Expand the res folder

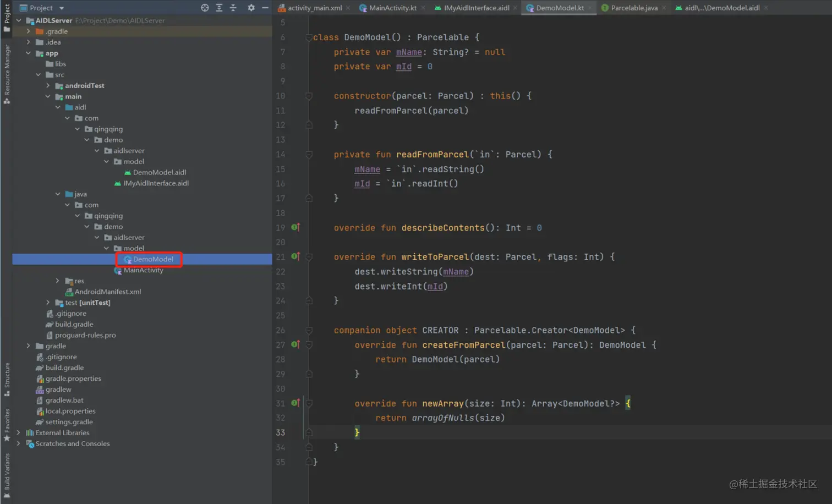58,281
